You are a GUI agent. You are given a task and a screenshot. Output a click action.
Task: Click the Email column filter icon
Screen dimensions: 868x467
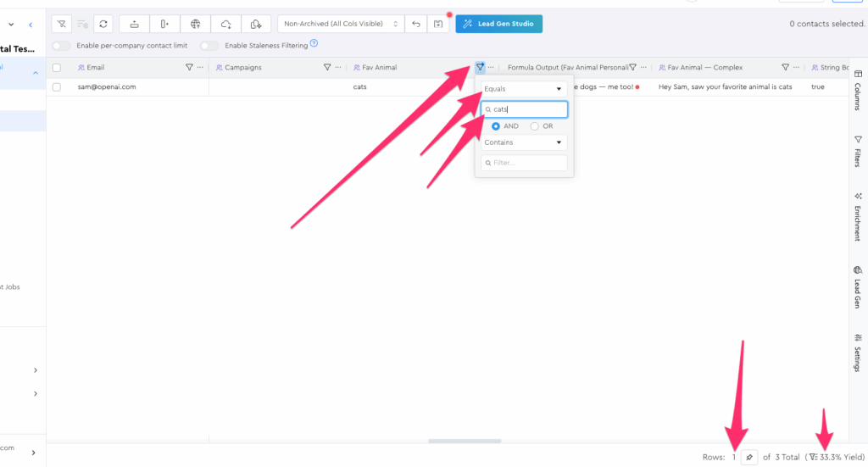pyautogui.click(x=189, y=67)
